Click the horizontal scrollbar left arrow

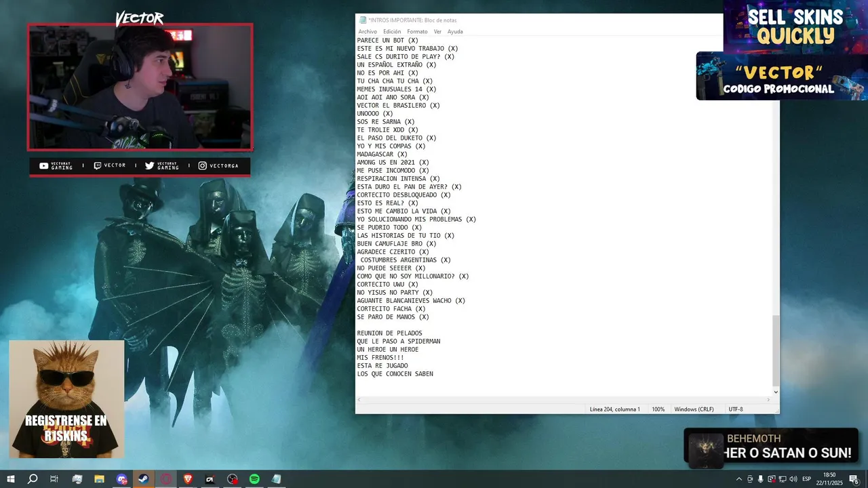[359, 400]
